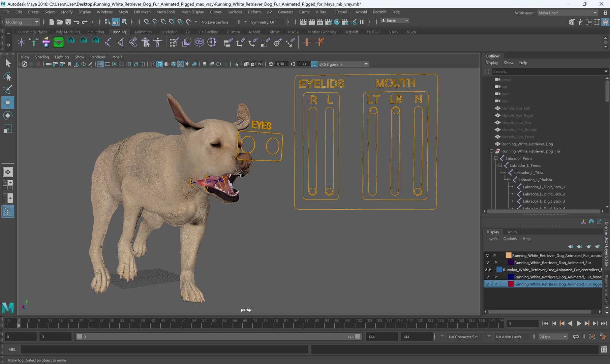Screen dimensions: 610x364
Task: Open Layer Editor Options menu
Action: 510,239
